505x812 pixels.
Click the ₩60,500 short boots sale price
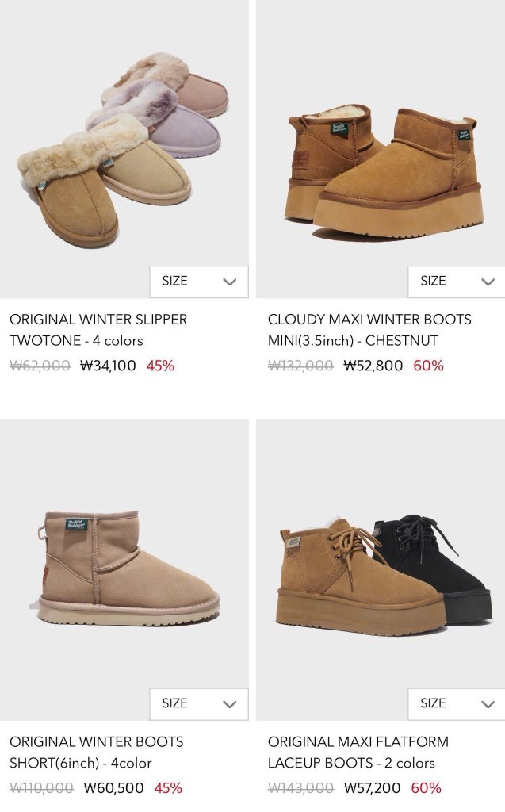113,788
